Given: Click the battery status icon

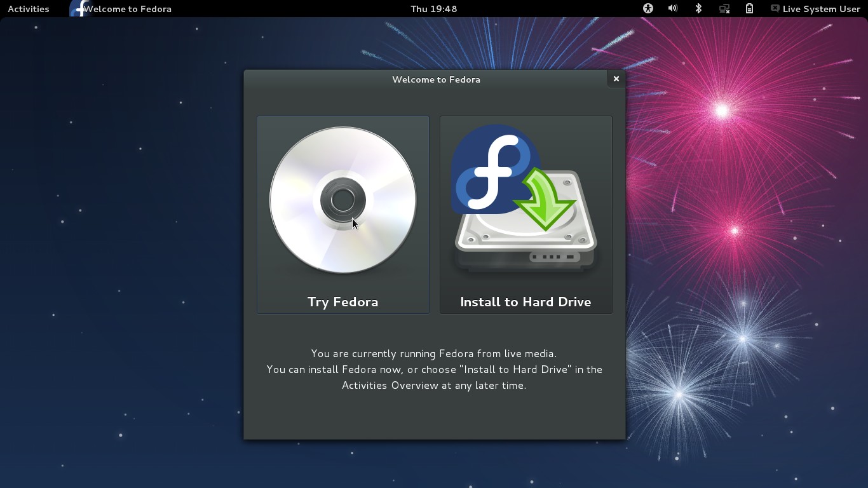Looking at the screenshot, I should [x=749, y=9].
